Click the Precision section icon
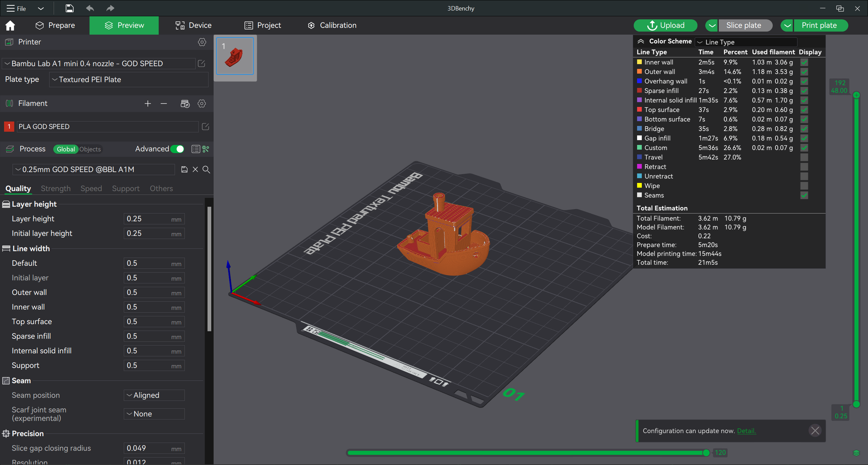 [x=6, y=434]
